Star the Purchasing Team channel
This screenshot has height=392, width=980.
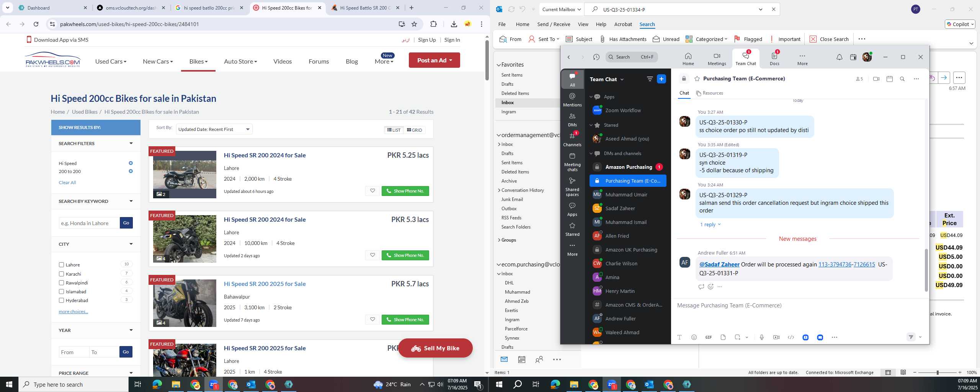coord(697,78)
